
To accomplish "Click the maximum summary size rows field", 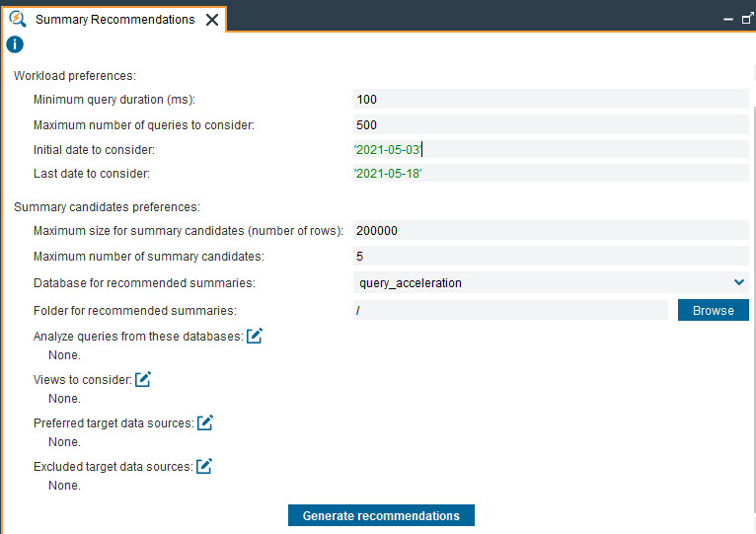I will click(x=551, y=231).
